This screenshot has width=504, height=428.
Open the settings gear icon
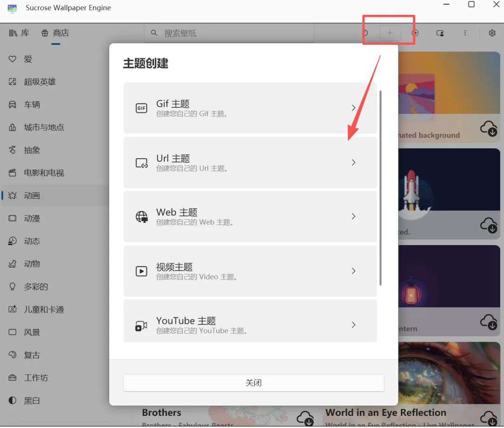pyautogui.click(x=492, y=33)
